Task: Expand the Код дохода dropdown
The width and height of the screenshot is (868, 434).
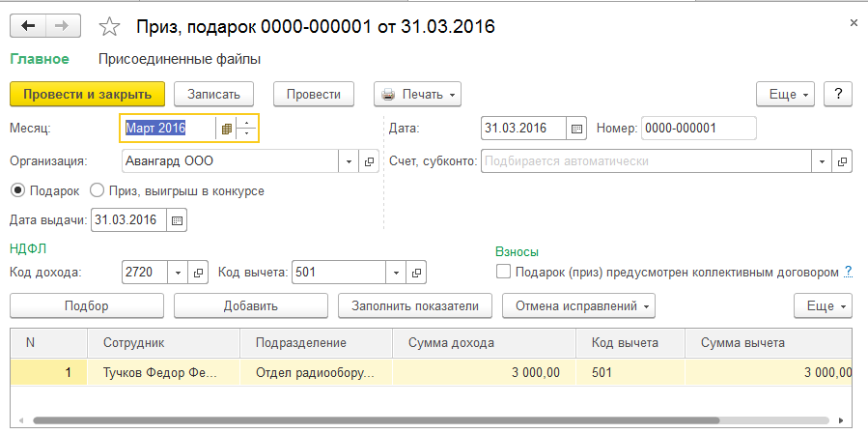Action: pos(178,273)
